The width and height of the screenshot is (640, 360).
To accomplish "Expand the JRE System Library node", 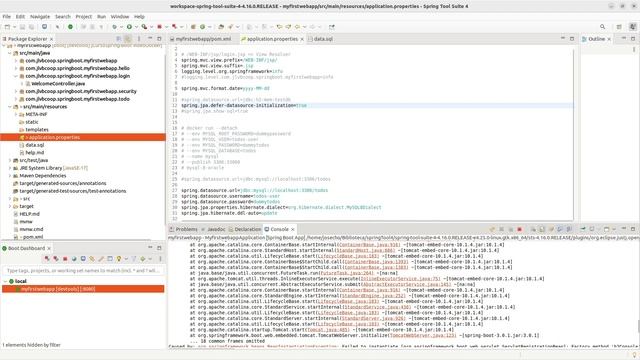I will click(10, 168).
